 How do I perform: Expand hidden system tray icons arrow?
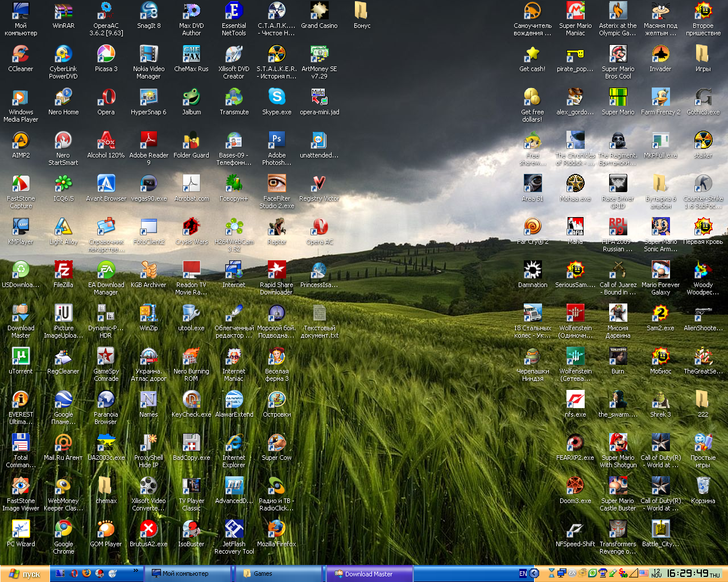(534, 573)
